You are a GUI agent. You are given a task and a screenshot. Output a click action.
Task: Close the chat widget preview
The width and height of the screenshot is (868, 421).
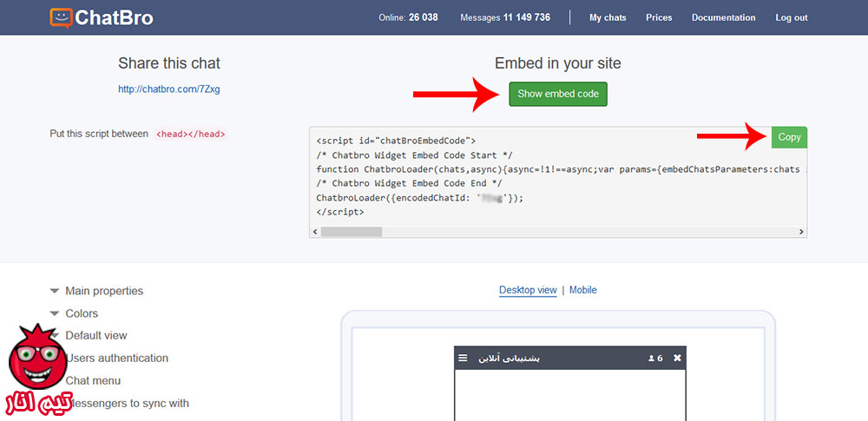(x=678, y=358)
